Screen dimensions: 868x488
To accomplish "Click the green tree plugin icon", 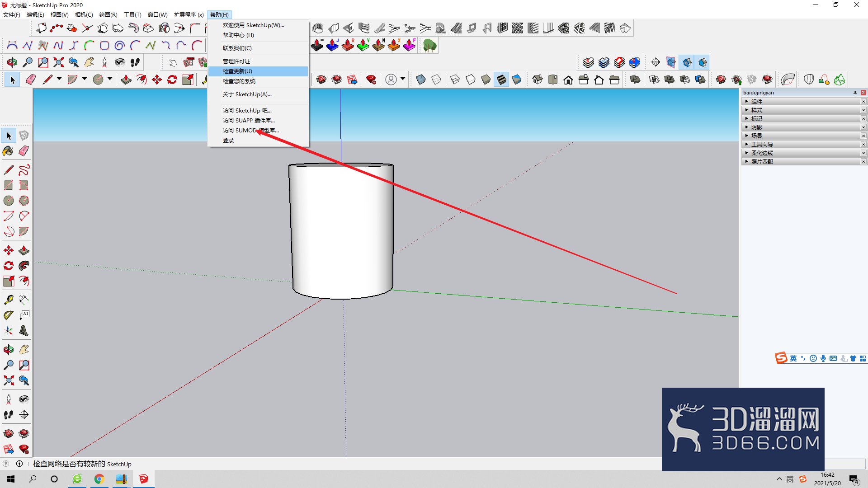I will pos(429,45).
